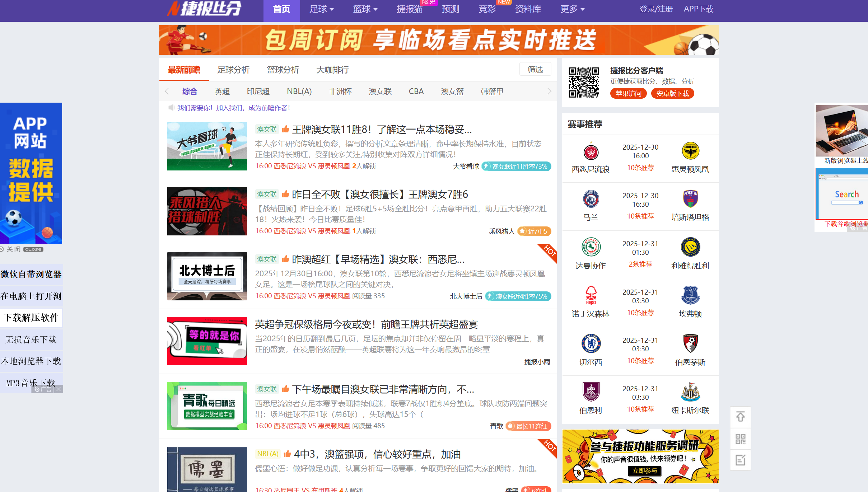Click the announcement speaker icon
Screen dimensions: 868x492
point(171,108)
